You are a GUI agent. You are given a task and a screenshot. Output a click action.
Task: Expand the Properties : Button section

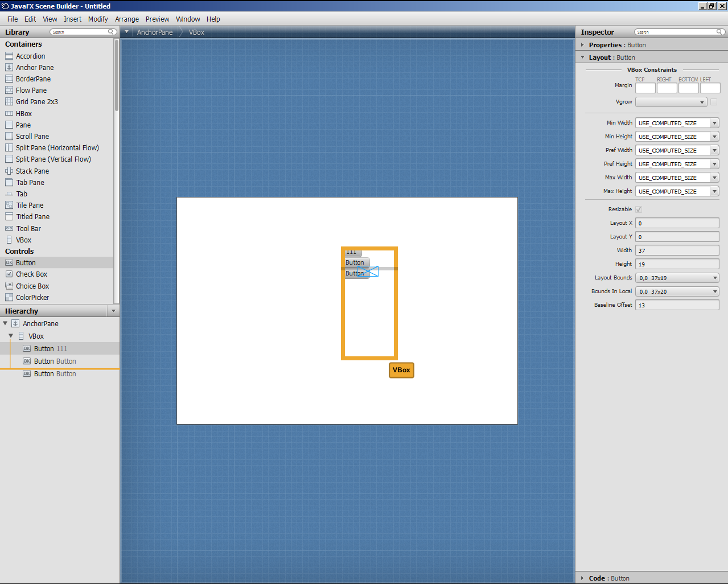pos(582,45)
